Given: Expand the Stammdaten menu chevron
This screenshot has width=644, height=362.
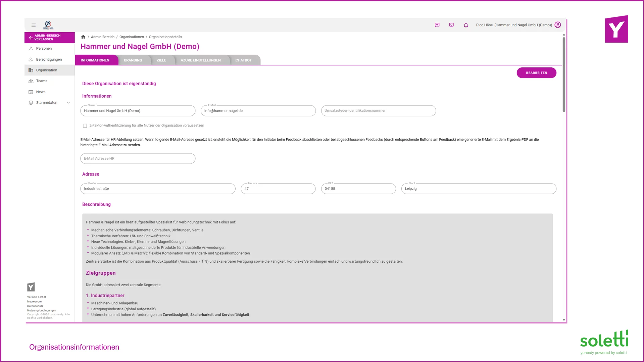Looking at the screenshot, I should click(x=68, y=103).
